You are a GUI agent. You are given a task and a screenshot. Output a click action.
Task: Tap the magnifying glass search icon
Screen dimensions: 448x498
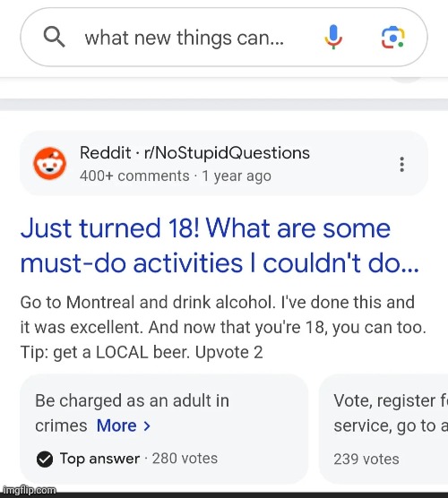[x=54, y=37]
